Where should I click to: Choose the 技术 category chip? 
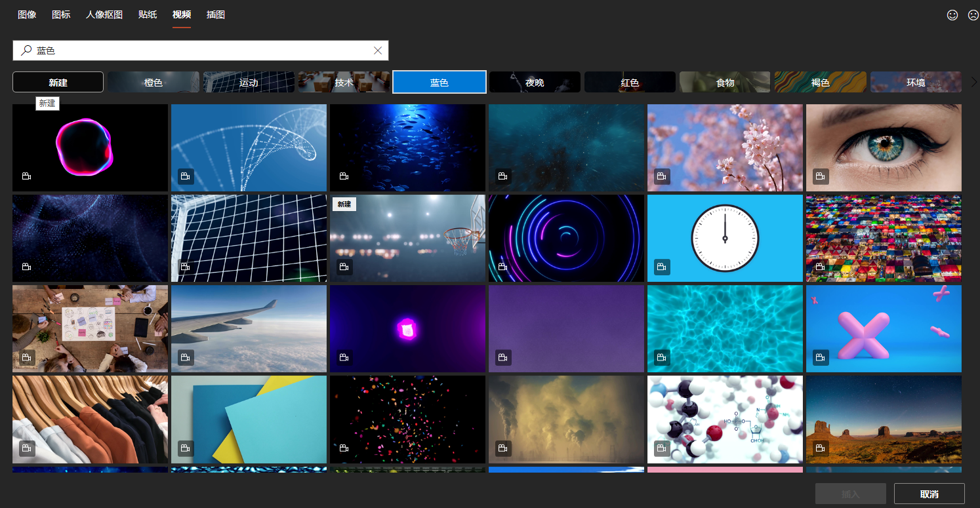[x=344, y=82]
